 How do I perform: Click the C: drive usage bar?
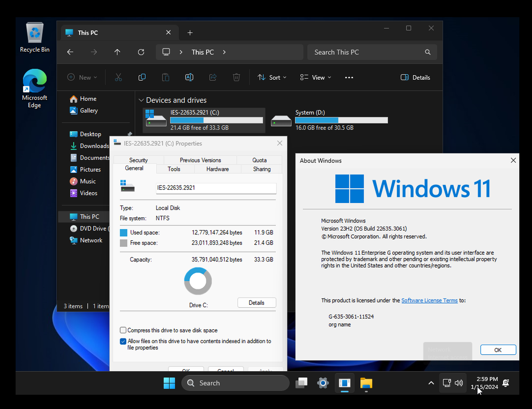[216, 120]
